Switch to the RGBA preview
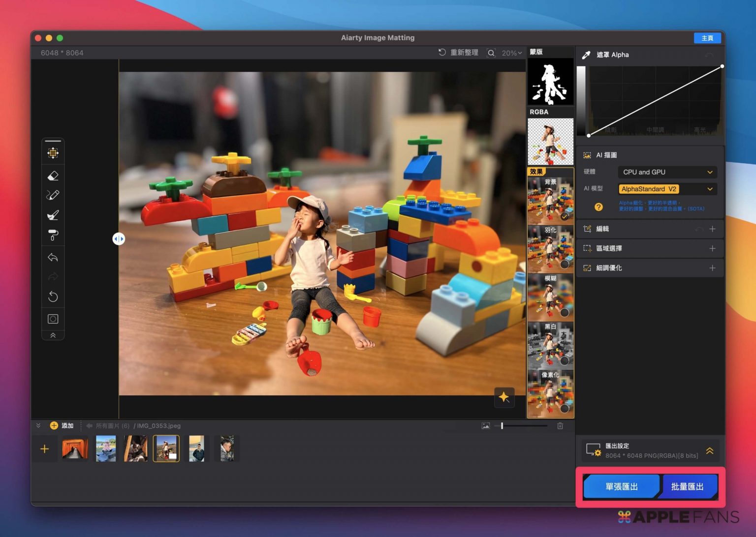756x537 pixels. (550, 141)
